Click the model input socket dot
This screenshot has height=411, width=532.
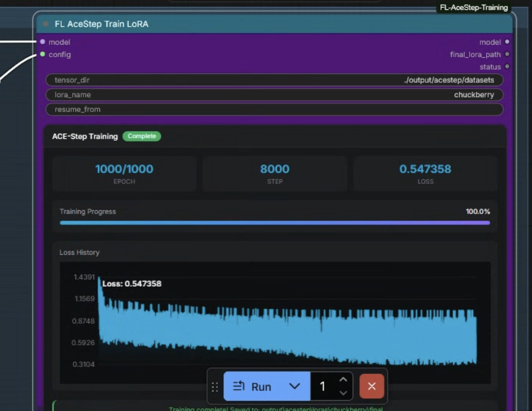[42, 42]
